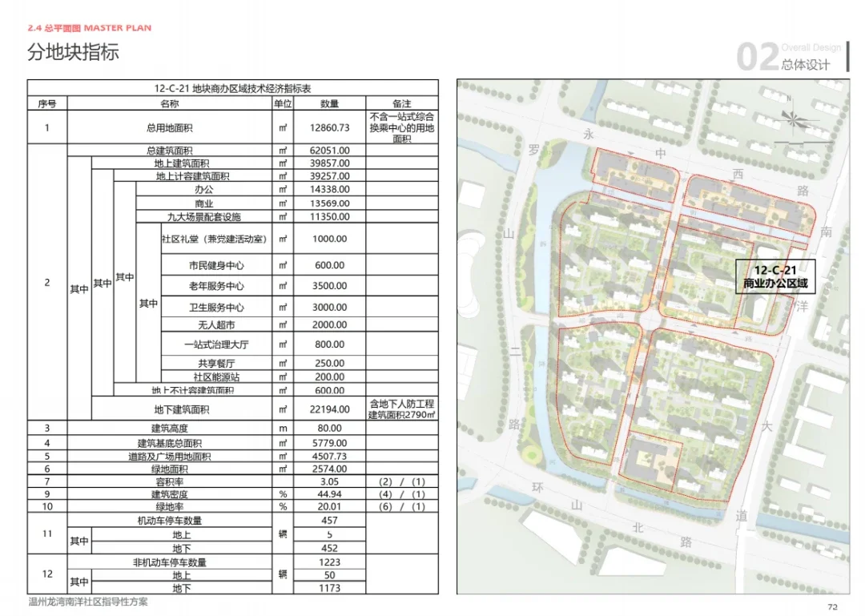Image resolution: width=865 pixels, height=616 pixels.
Task: Click the value '800.00'
Action: point(329,344)
